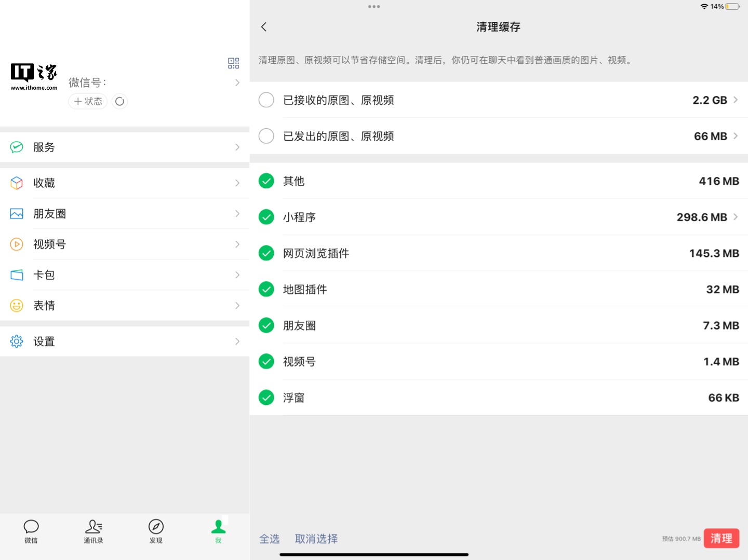The height and width of the screenshot is (560, 748).
Task: Open the 设置 row chevron
Action: (x=237, y=342)
